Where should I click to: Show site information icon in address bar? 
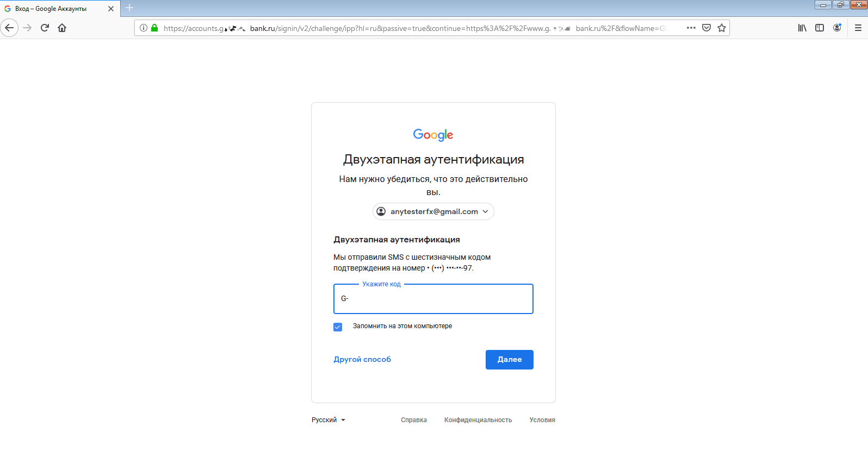click(144, 28)
